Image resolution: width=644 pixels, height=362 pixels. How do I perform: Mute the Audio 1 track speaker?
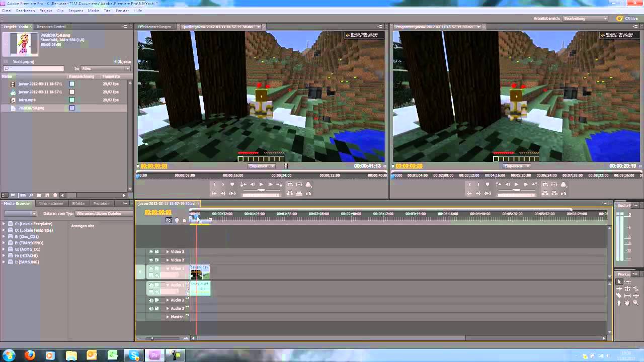150,285
